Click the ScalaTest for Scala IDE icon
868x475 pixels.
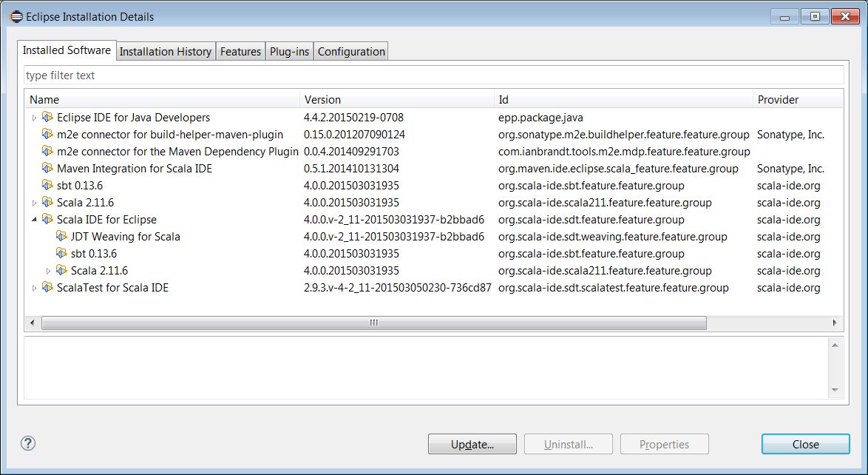48,288
